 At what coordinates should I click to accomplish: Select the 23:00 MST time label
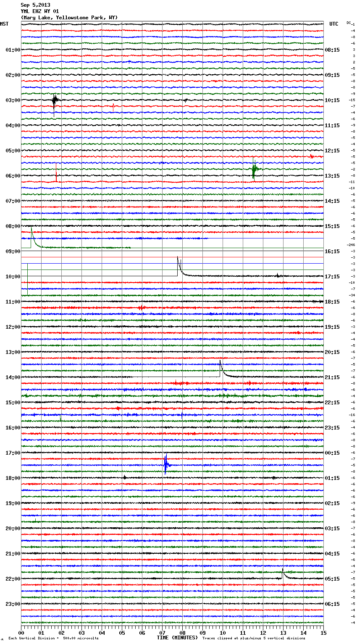click(x=13, y=604)
